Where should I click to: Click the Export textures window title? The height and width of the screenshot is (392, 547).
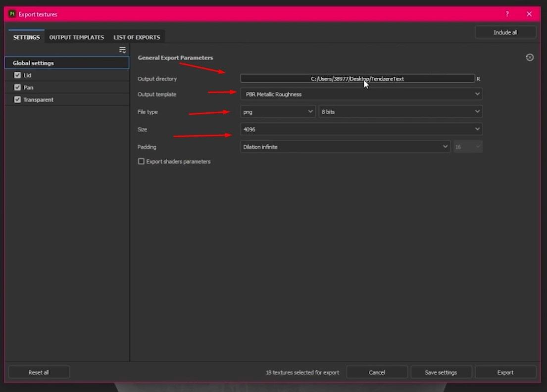point(38,14)
